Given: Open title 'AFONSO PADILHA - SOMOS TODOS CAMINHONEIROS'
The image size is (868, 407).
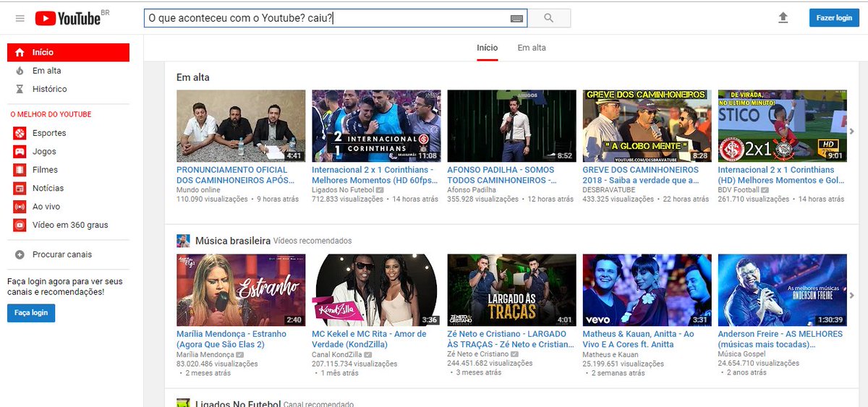Looking at the screenshot, I should pyautogui.click(x=502, y=175).
